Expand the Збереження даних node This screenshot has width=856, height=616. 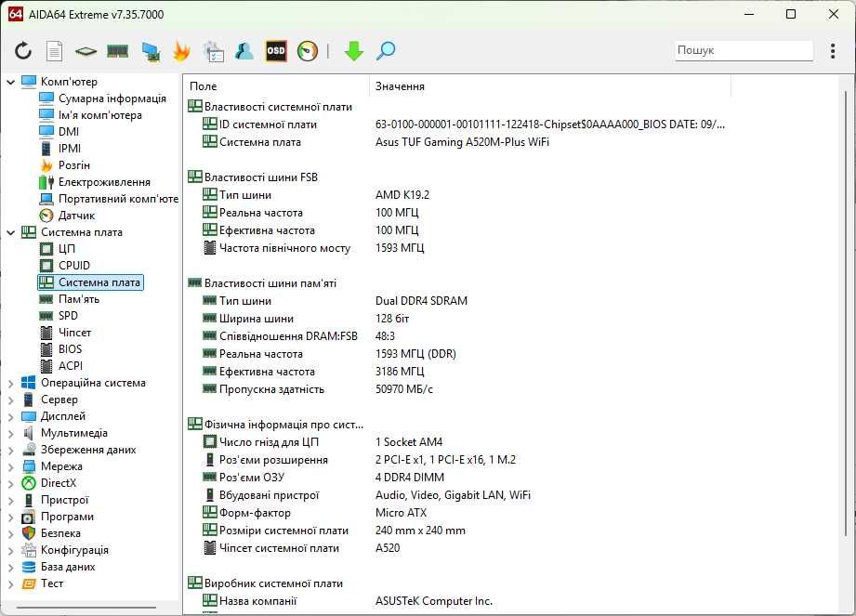(x=10, y=450)
